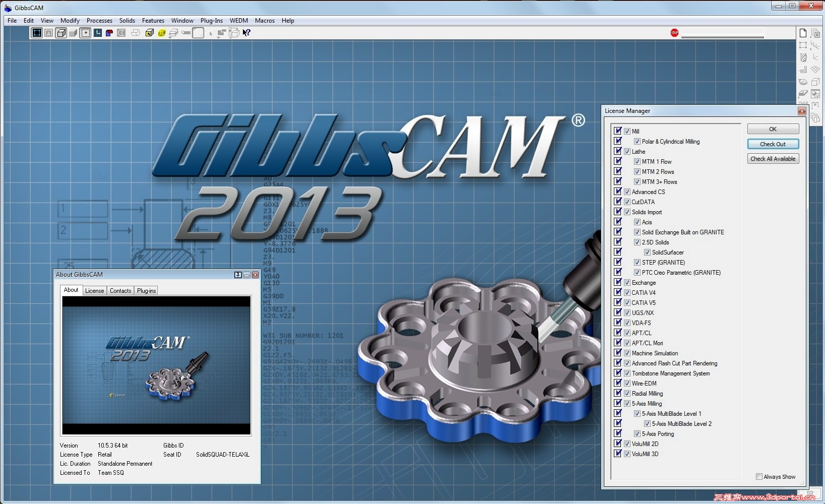Click the GibbsCAM 2013 splash image in About tab

[156, 365]
